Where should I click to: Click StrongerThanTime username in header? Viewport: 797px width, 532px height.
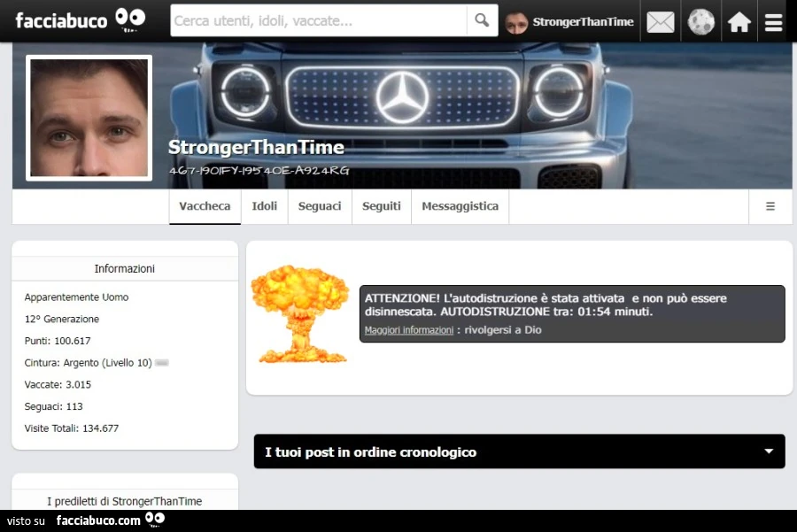pyautogui.click(x=583, y=22)
